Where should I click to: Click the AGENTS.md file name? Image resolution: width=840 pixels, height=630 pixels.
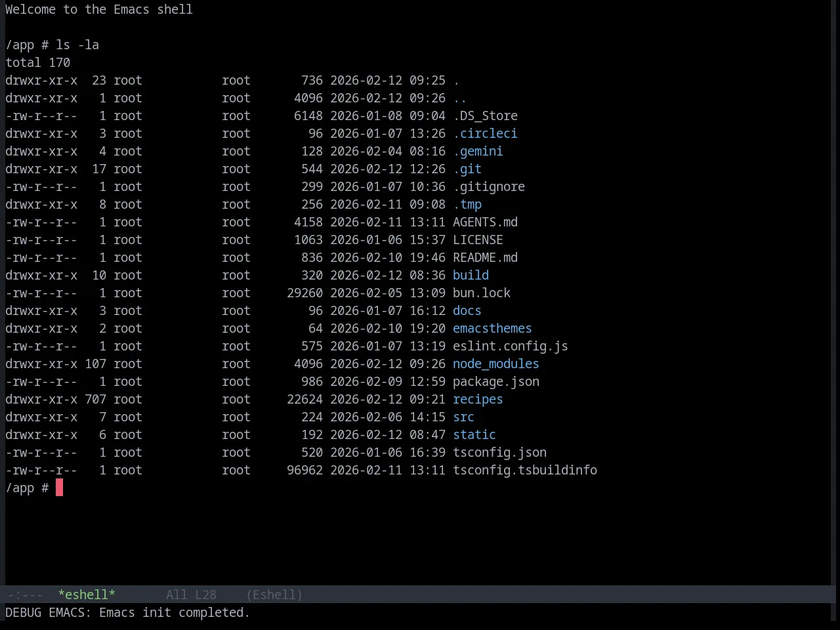tap(485, 222)
